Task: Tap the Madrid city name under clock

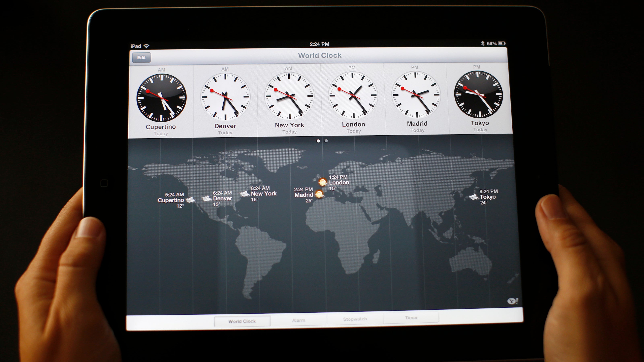Action: 417,124
